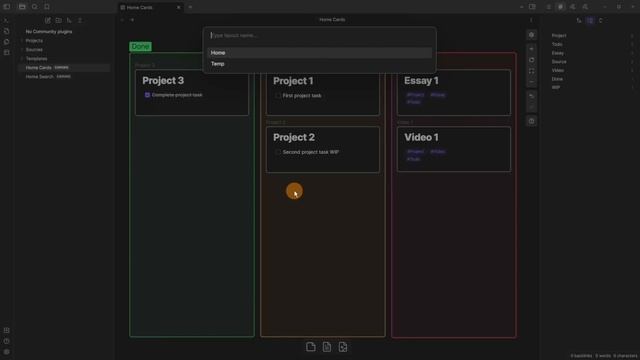Image resolution: width=640 pixels, height=360 pixels.
Task: Click the characters count in status bar
Action: pyautogui.click(x=625, y=356)
